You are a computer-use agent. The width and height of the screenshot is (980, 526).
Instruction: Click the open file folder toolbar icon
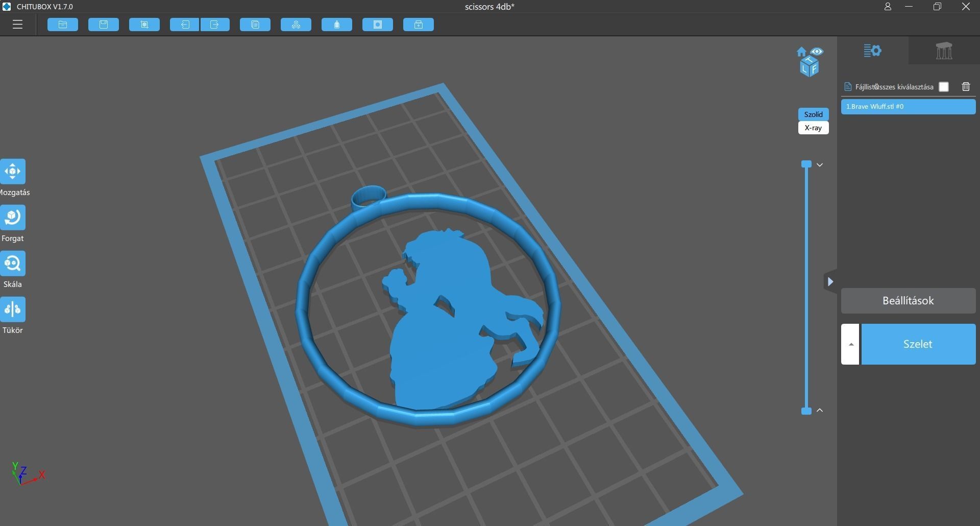tap(63, 25)
